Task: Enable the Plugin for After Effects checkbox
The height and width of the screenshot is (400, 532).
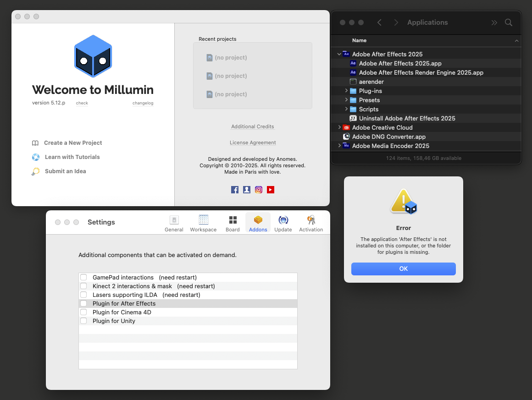Action: (83, 303)
